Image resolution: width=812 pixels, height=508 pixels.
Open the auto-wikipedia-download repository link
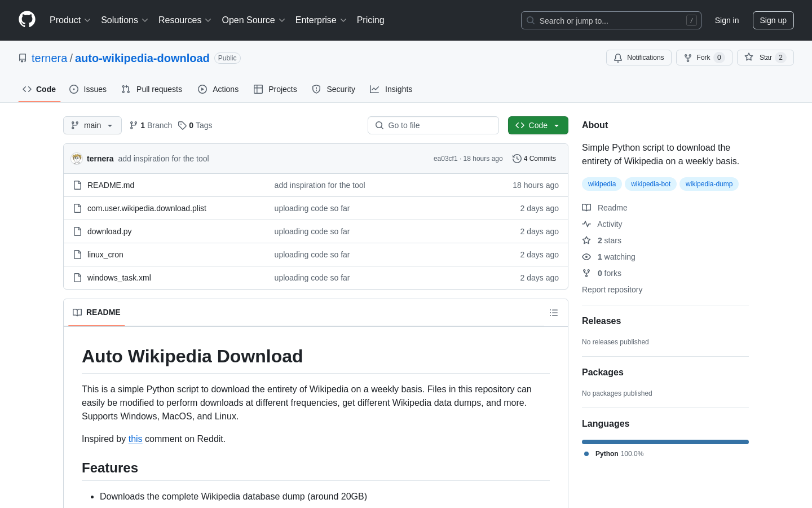(x=142, y=58)
